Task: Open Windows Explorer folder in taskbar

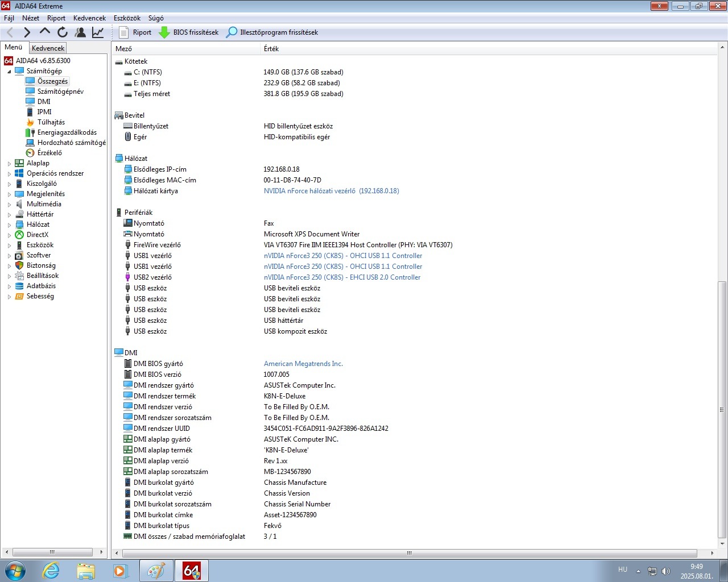Action: click(x=86, y=571)
